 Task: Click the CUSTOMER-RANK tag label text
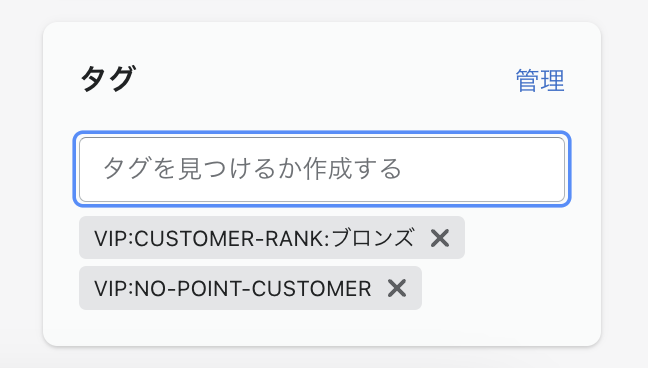[254, 238]
